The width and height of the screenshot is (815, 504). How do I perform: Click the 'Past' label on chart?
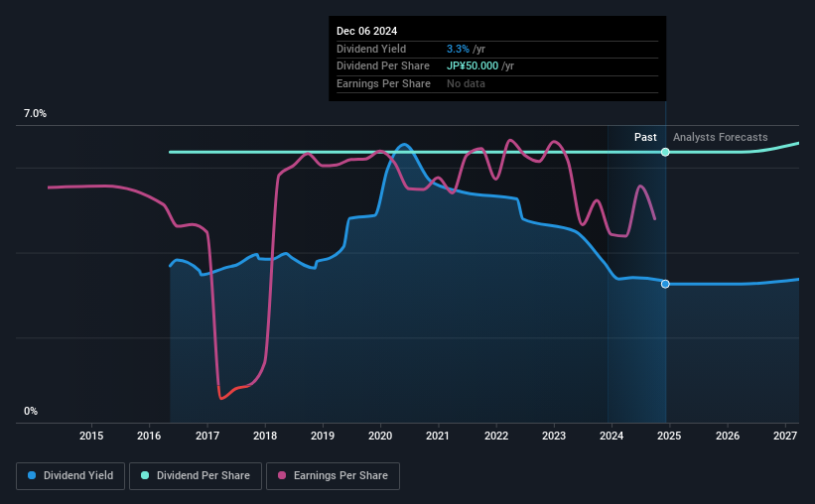[x=645, y=137]
